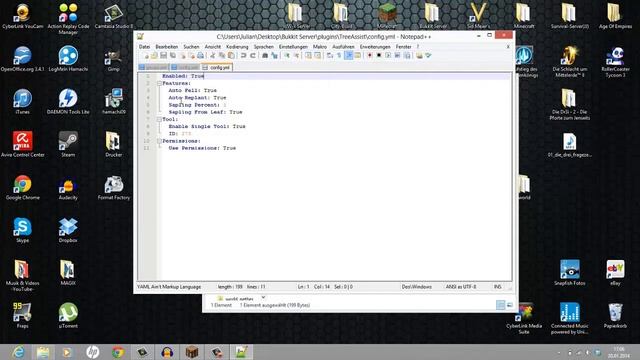Open the Suchen menu

191,47
